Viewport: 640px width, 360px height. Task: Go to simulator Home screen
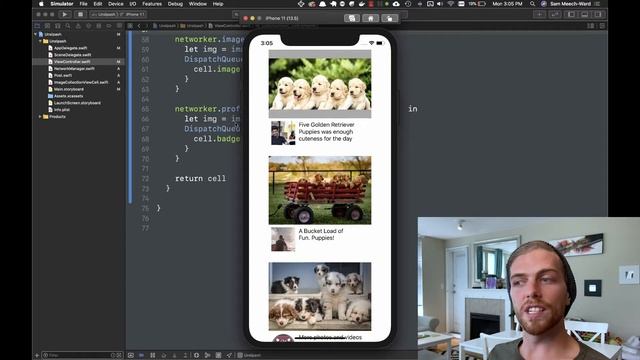(371, 18)
